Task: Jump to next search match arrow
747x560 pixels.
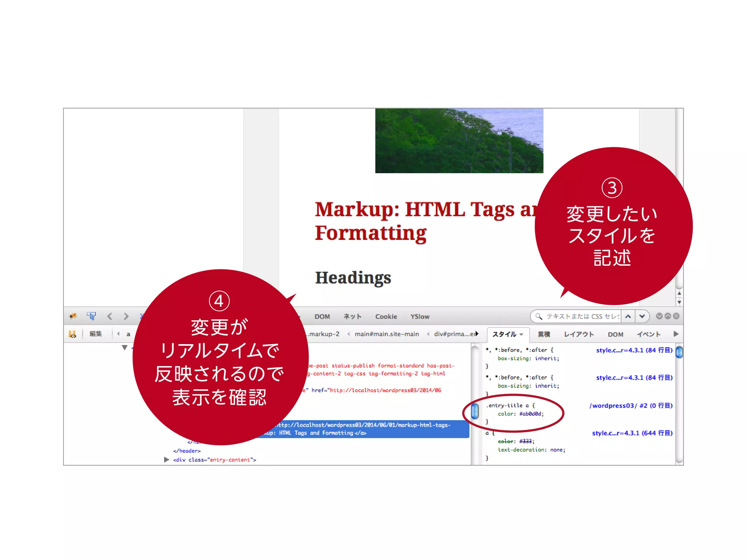Action: click(x=642, y=316)
